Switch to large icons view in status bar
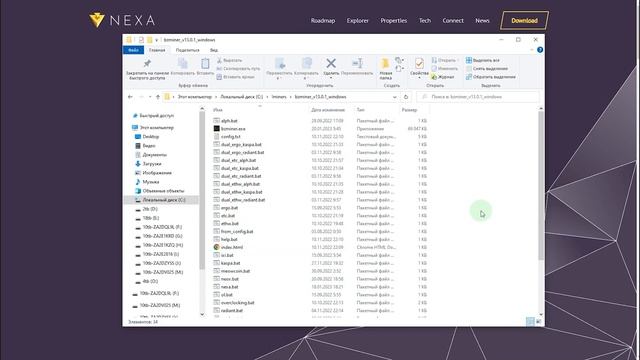This screenshot has width=640, height=360. click(x=539, y=322)
